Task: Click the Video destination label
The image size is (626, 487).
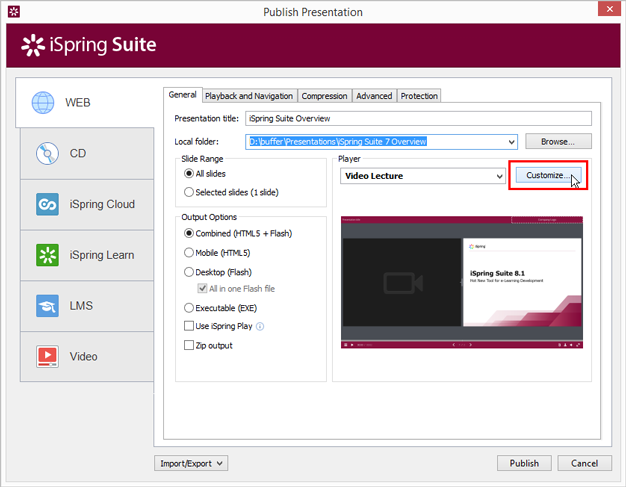Action: tap(83, 356)
